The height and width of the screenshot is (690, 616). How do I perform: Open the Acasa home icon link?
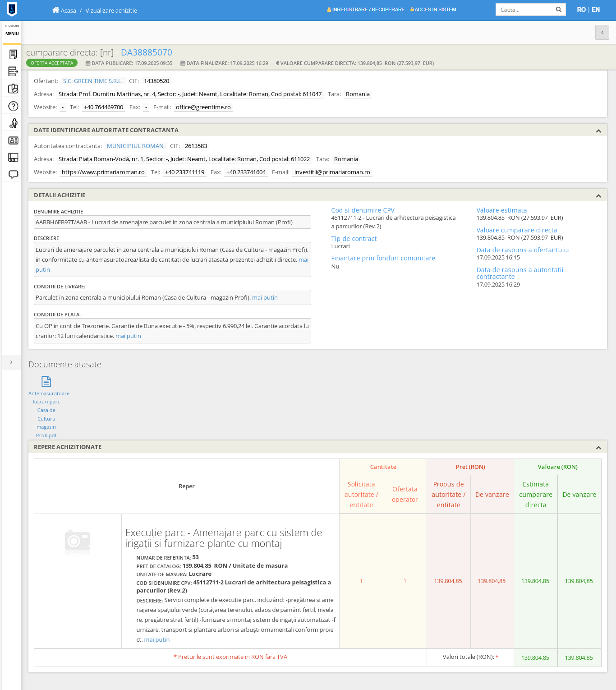55,10
